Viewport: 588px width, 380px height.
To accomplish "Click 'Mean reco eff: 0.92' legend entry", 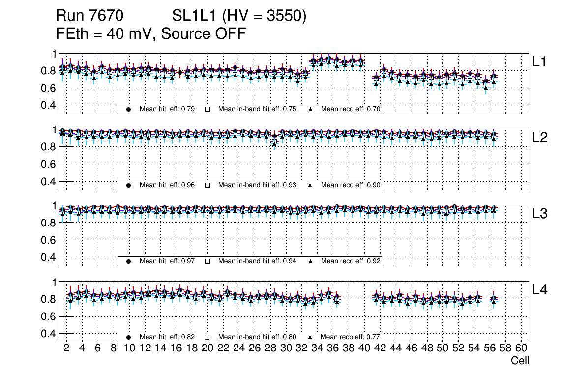I will click(x=351, y=261).
